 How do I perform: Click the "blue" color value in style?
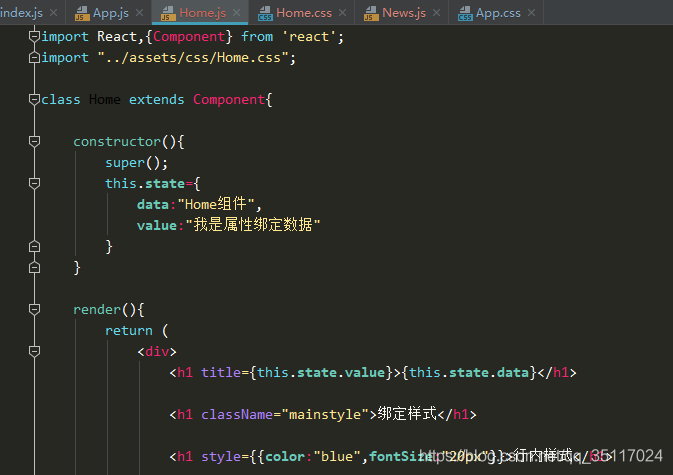[337, 457]
